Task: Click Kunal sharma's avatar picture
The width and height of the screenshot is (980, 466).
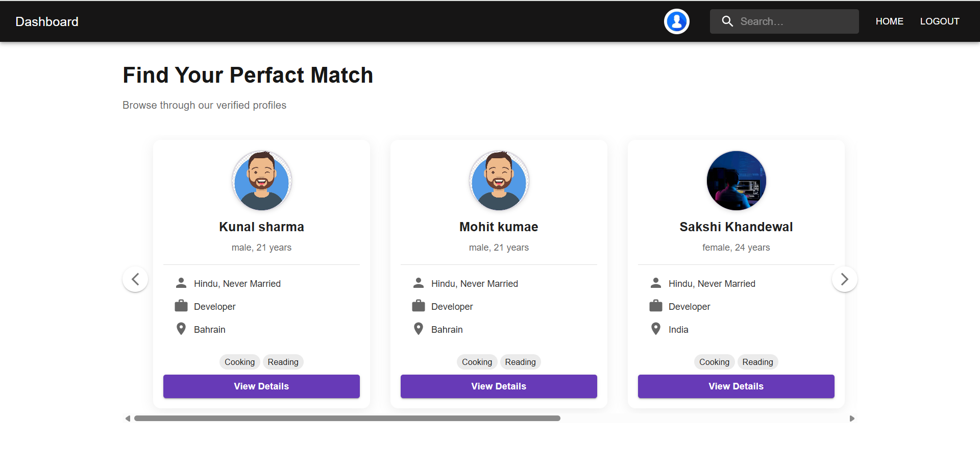Action: pos(261,181)
